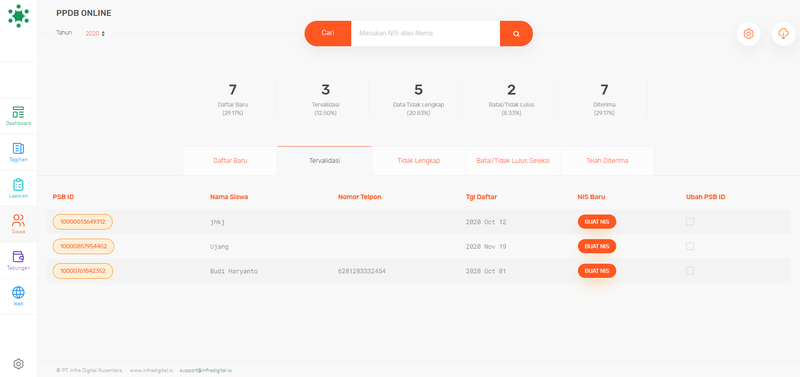Open sidebar settings gear at bottom

click(18, 364)
